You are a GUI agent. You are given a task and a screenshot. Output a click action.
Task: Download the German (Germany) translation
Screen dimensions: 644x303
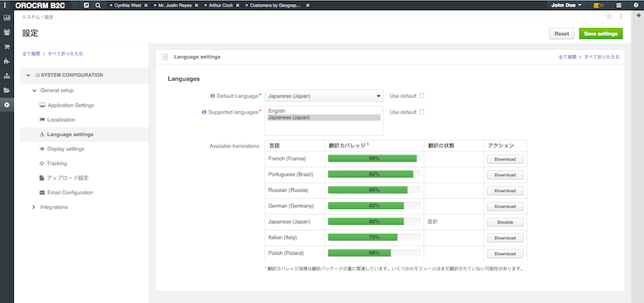(x=505, y=207)
